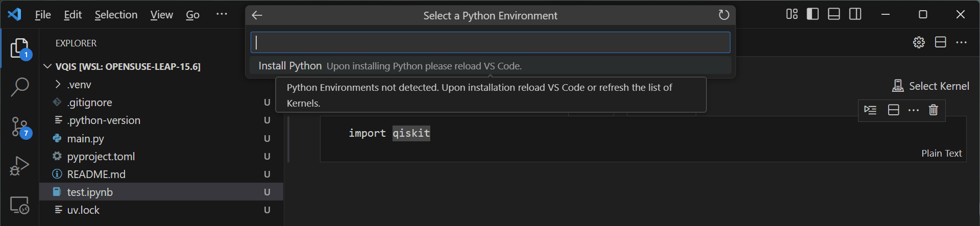Open the Search view icon
980x226 pixels.
click(19, 87)
